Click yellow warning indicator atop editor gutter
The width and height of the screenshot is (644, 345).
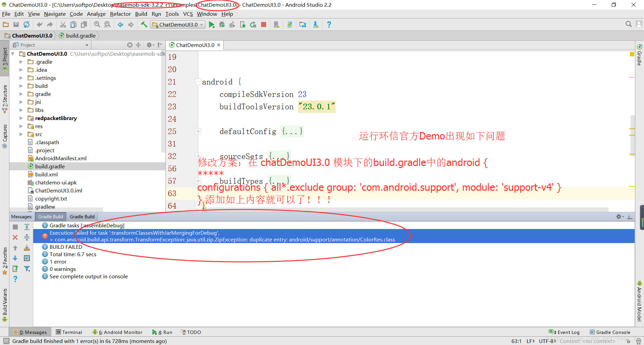point(632,54)
